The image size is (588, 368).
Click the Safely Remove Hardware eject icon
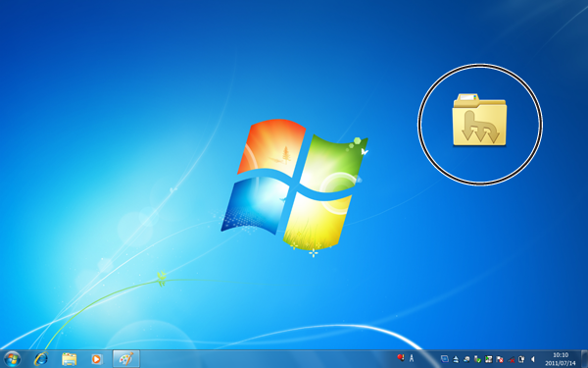click(456, 360)
